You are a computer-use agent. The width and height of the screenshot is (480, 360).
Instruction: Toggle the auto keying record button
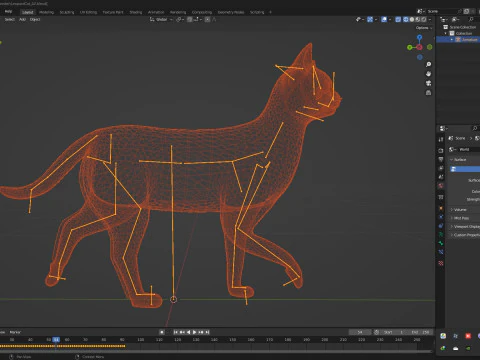(162, 332)
